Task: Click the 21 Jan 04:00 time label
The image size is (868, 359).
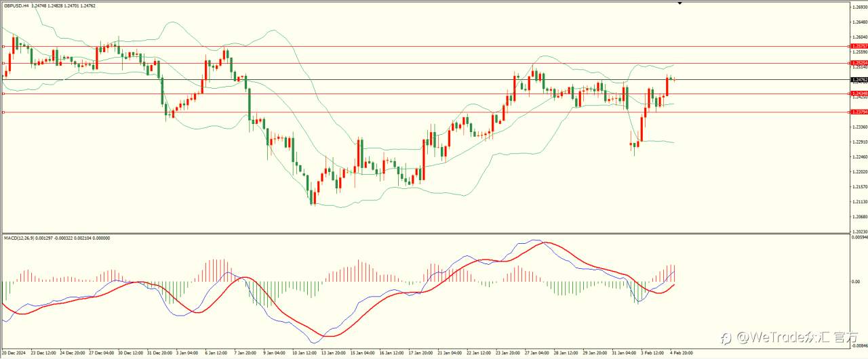Action: [450, 353]
